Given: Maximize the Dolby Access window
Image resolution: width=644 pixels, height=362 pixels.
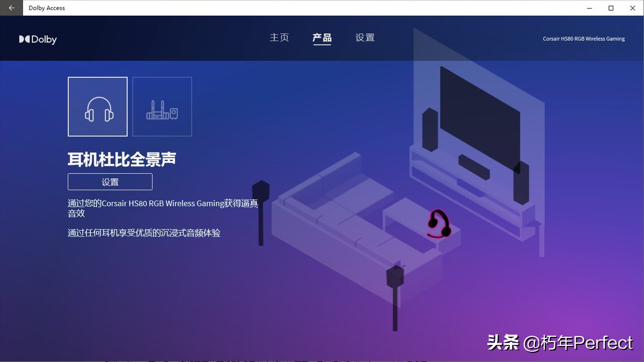Looking at the screenshot, I should pyautogui.click(x=610, y=8).
